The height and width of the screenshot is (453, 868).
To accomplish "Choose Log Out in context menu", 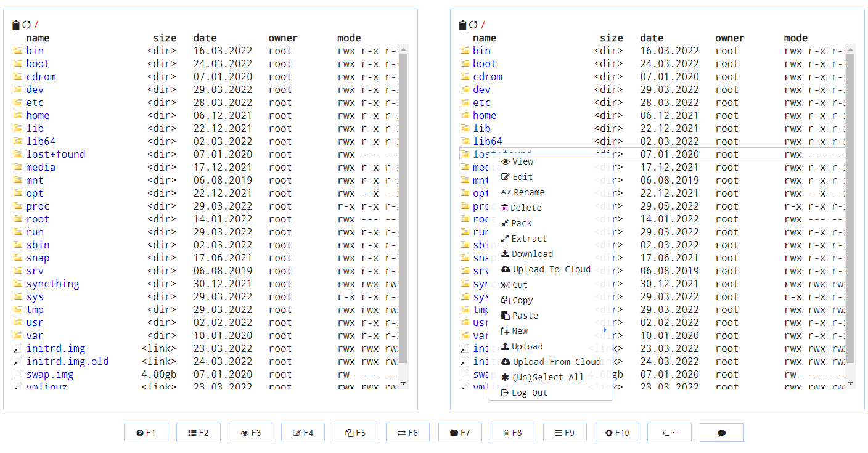I will tap(529, 393).
